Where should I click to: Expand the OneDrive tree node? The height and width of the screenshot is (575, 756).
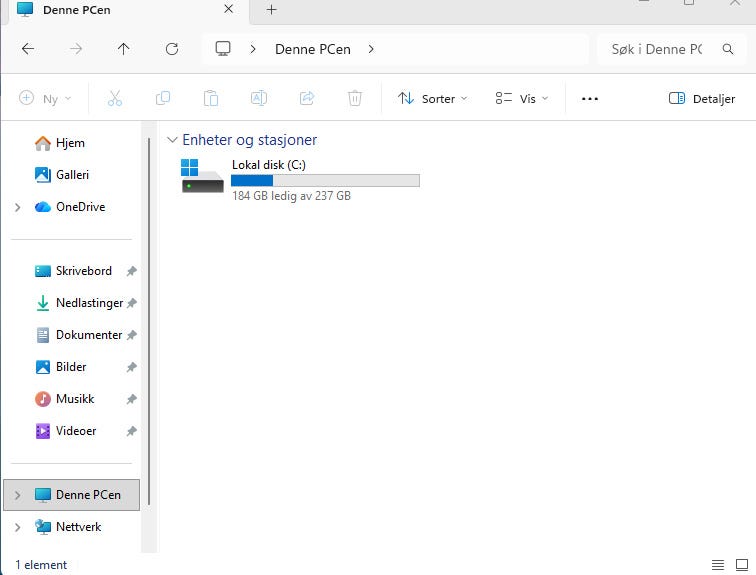pos(18,207)
